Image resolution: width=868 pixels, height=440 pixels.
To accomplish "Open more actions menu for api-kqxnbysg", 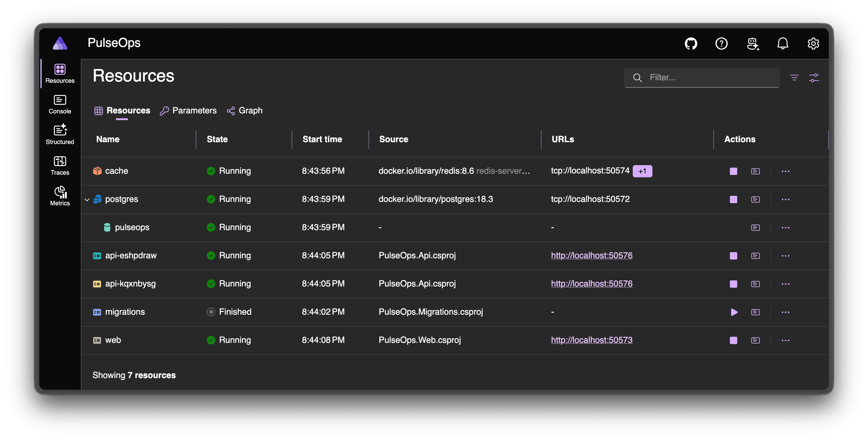I will (785, 284).
